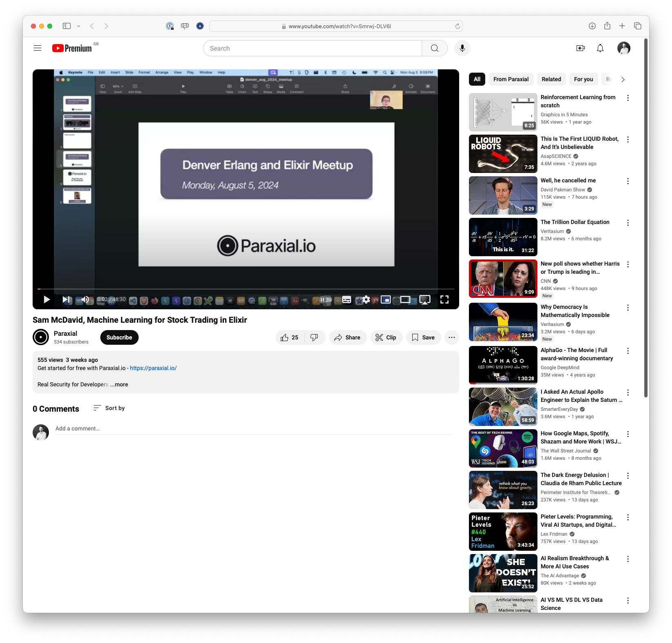Click the Create video icon
672x643 pixels.
[580, 48]
